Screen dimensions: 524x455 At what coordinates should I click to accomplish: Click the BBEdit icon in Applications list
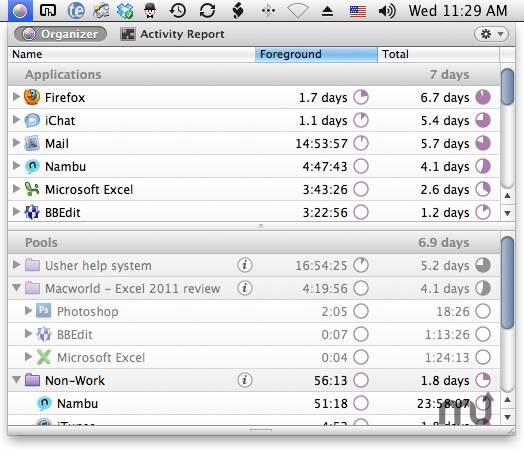pos(32,212)
